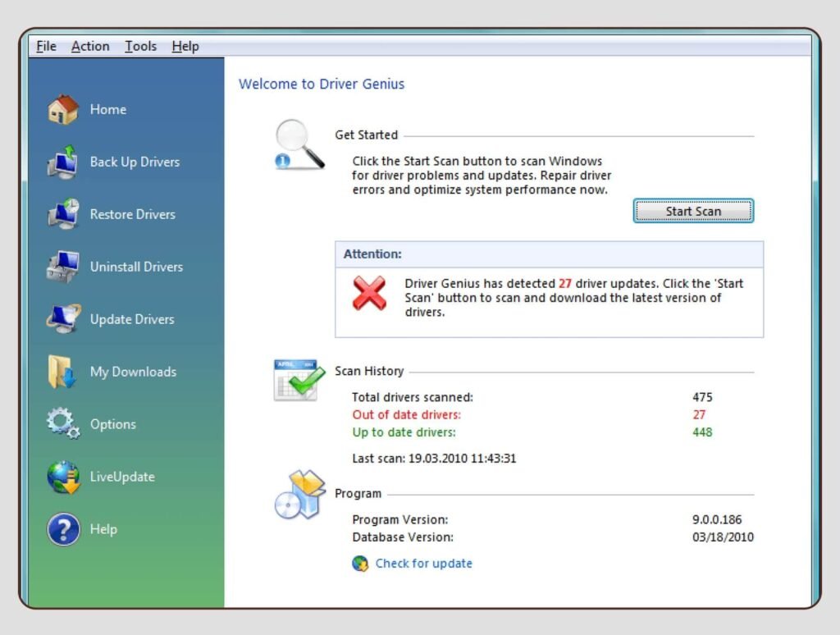Click the 'Total drivers scanned:' label

point(413,397)
